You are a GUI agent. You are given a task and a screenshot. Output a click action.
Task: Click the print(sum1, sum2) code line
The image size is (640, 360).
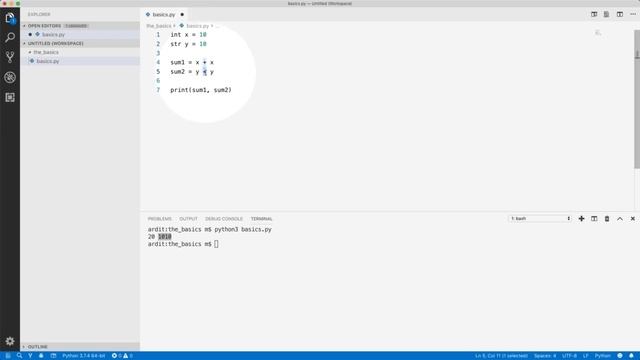tap(201, 90)
